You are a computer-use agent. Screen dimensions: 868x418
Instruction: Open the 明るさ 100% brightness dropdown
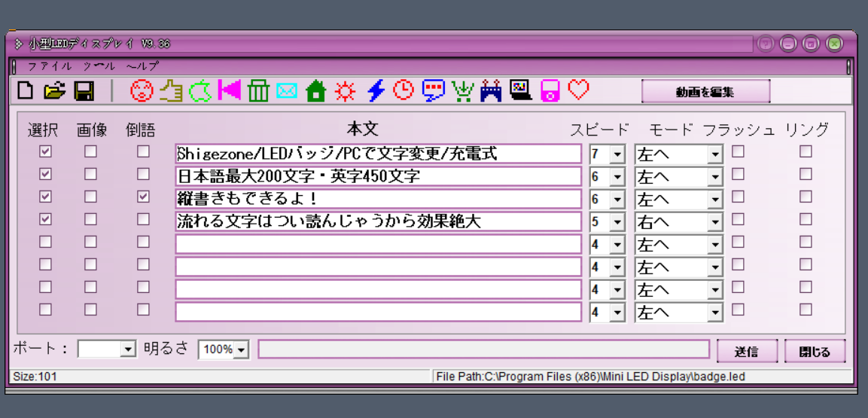tap(242, 349)
